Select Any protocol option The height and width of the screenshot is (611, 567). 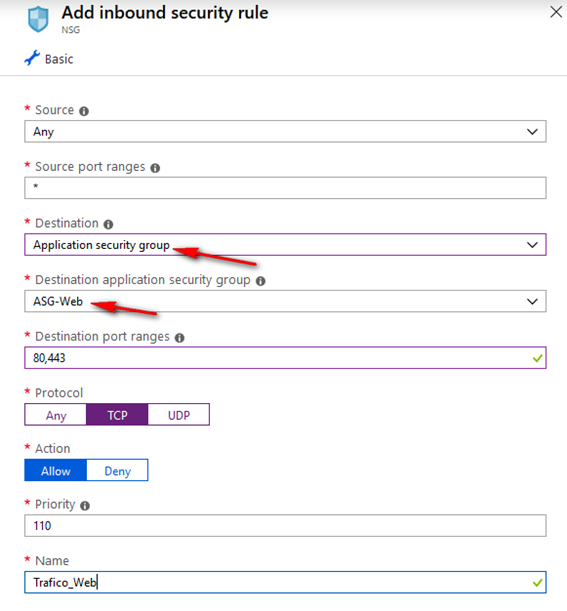click(55, 415)
